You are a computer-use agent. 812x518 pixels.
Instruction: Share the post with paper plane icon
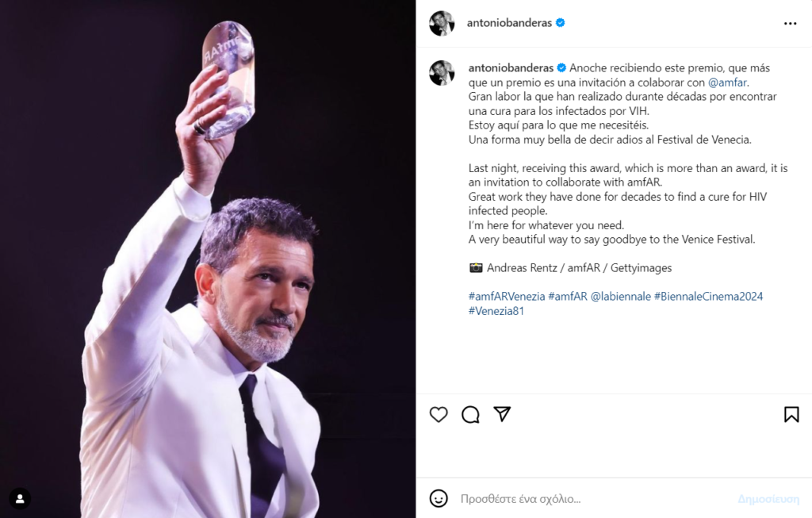[502, 414]
